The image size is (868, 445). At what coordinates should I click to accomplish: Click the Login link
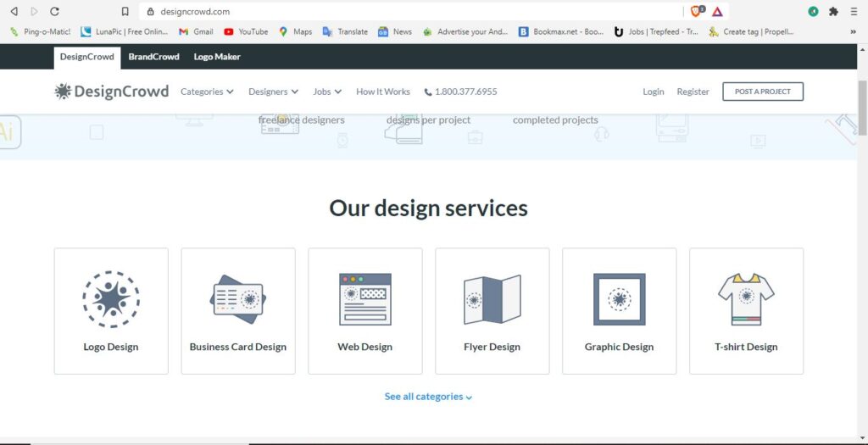pyautogui.click(x=654, y=92)
